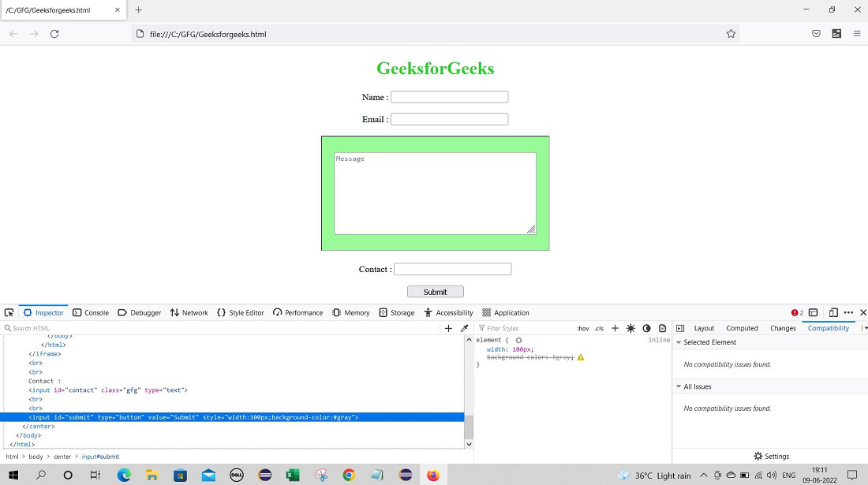Toggle the :hov pseudo-class panel

coord(583,329)
